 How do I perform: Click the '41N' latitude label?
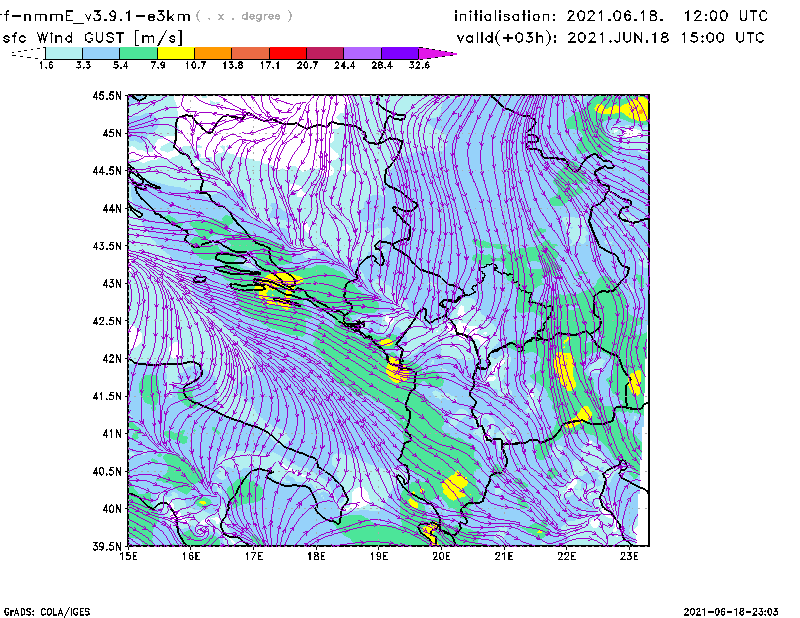pyautogui.click(x=112, y=434)
